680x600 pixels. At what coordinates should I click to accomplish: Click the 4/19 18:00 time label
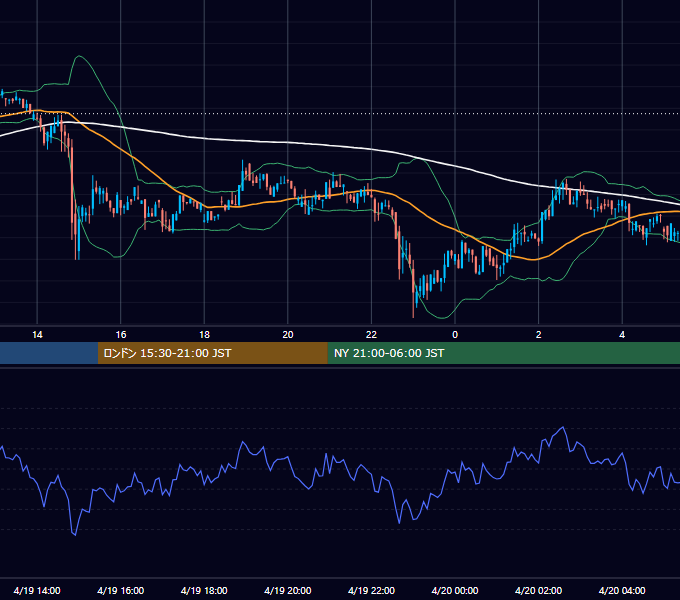click(x=204, y=590)
